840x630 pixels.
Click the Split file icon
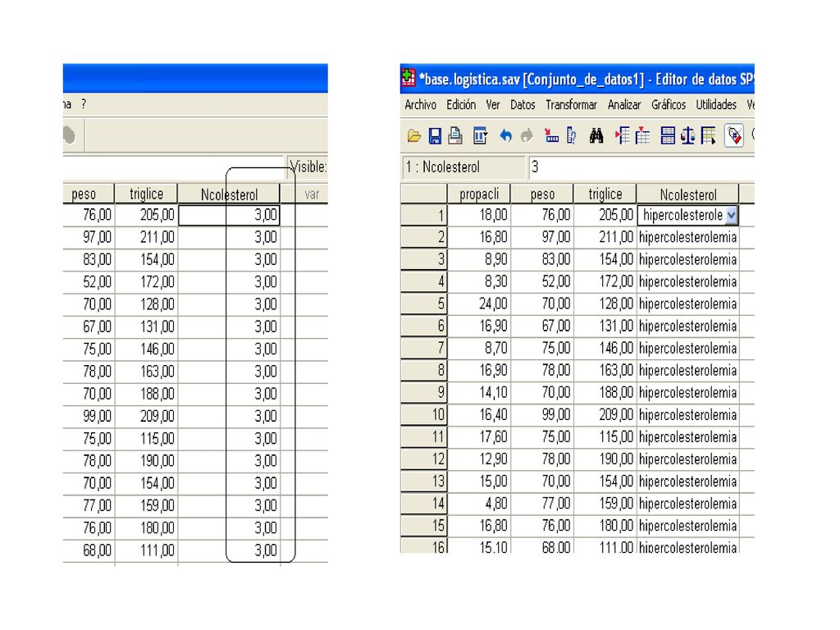pyautogui.click(x=668, y=136)
